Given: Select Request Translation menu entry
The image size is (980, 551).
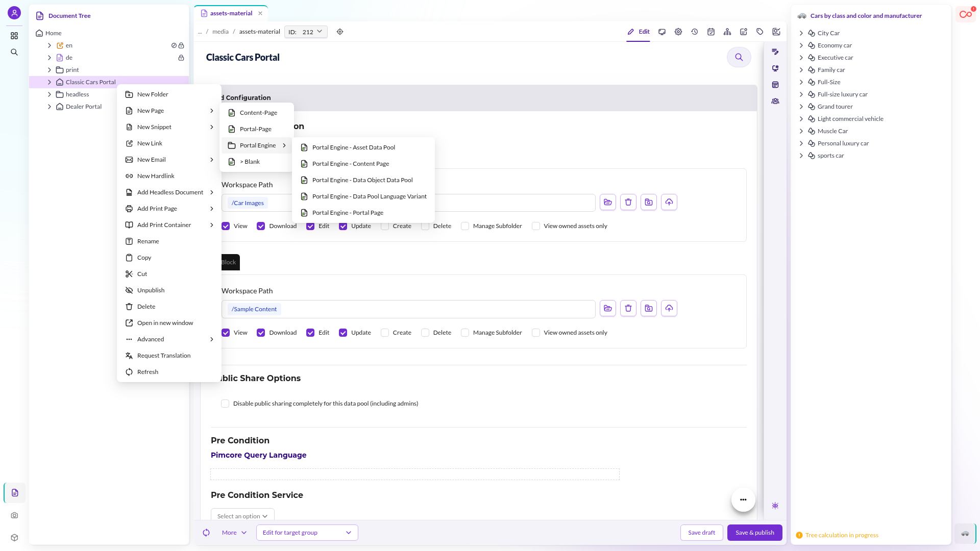Looking at the screenshot, I should [x=169, y=356].
